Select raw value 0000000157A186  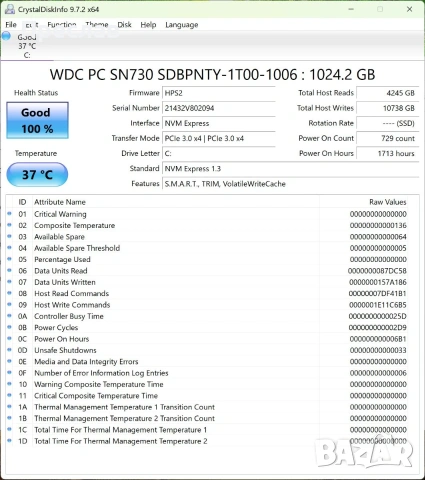378,282
